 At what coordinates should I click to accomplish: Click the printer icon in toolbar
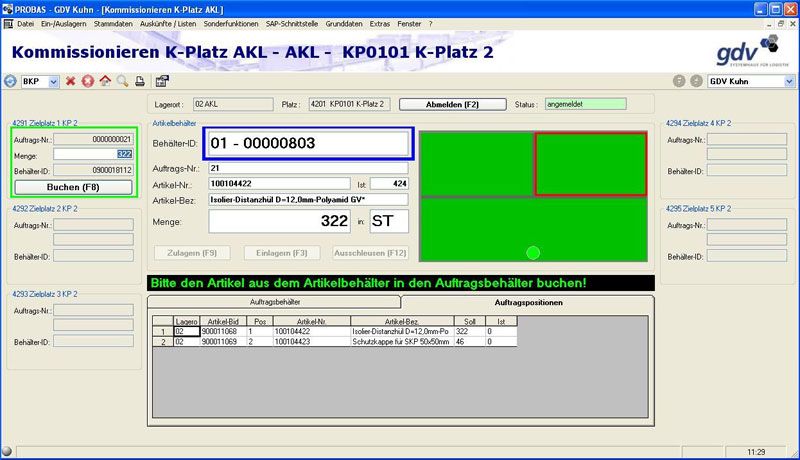140,81
